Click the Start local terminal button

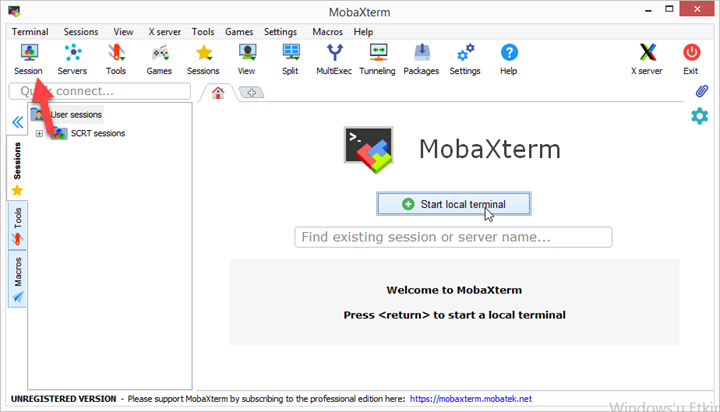coord(454,204)
